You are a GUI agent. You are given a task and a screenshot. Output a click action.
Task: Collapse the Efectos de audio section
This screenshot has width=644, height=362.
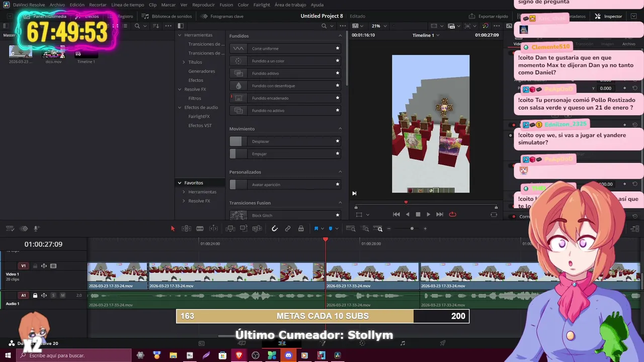pos(180,108)
